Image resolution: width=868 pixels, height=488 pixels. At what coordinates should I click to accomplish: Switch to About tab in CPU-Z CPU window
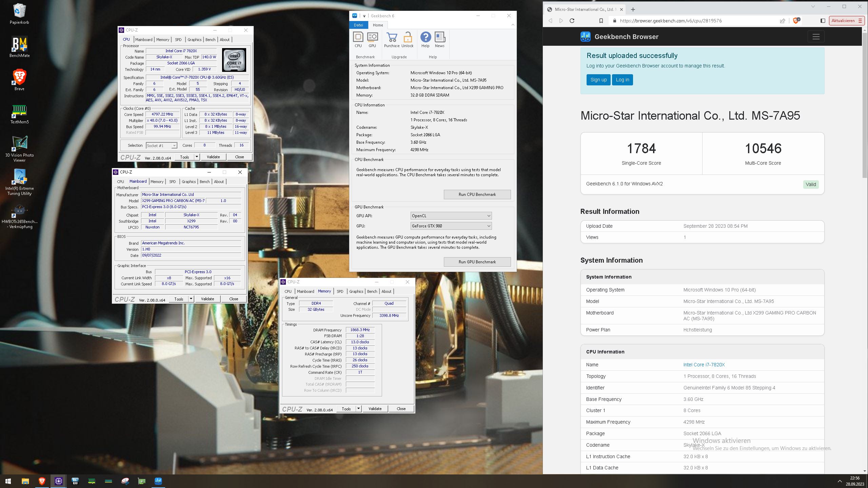(x=224, y=40)
